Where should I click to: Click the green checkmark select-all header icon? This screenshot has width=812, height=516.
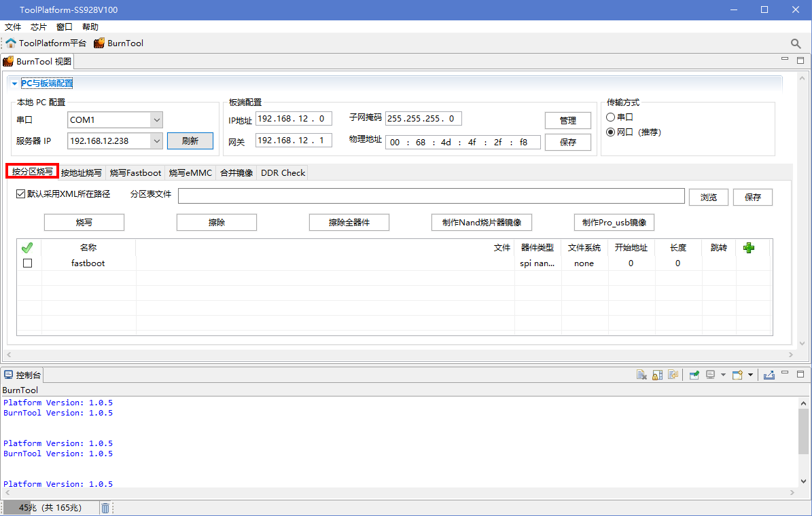(x=28, y=248)
